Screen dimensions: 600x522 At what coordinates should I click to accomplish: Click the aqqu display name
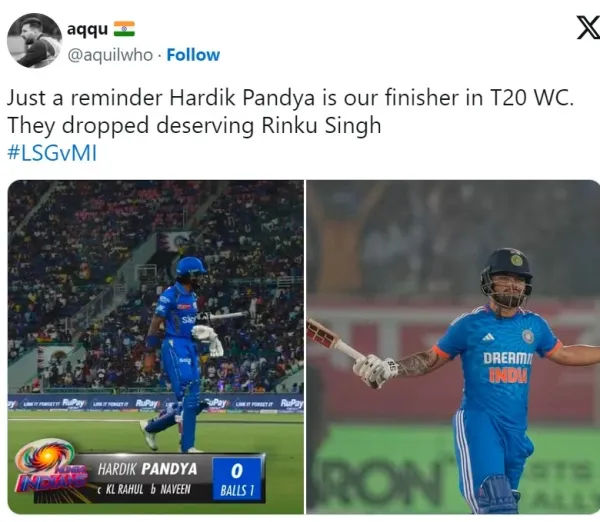87,29
